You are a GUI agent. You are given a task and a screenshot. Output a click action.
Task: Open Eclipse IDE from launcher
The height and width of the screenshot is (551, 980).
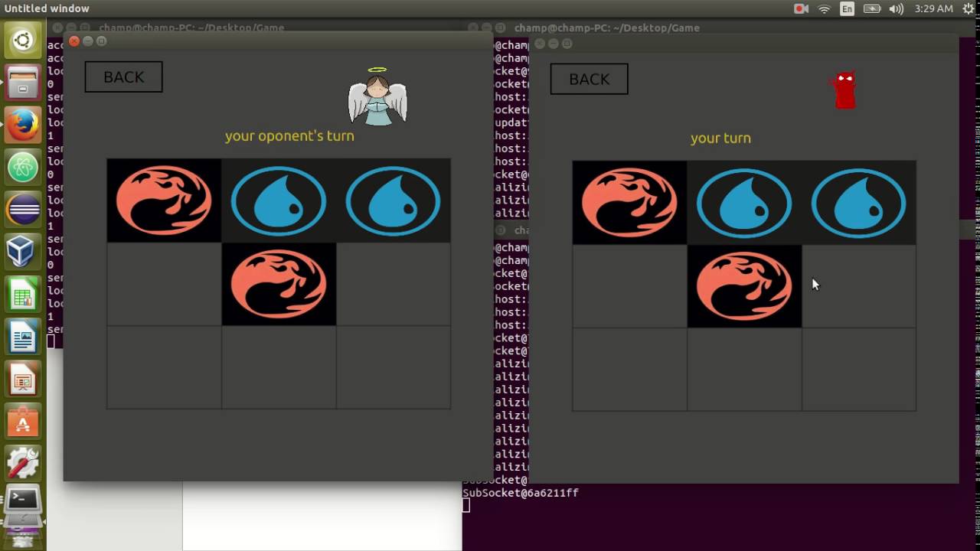click(23, 208)
